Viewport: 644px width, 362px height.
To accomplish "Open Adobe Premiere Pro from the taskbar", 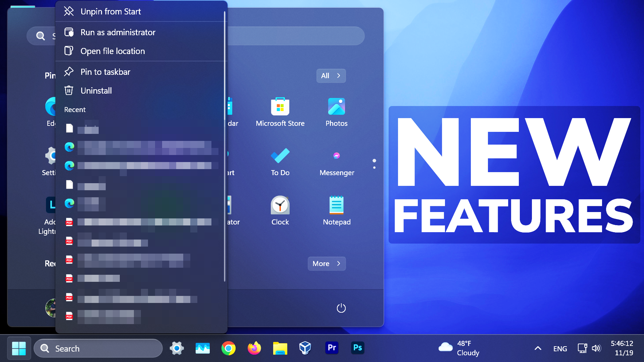I will (x=332, y=348).
